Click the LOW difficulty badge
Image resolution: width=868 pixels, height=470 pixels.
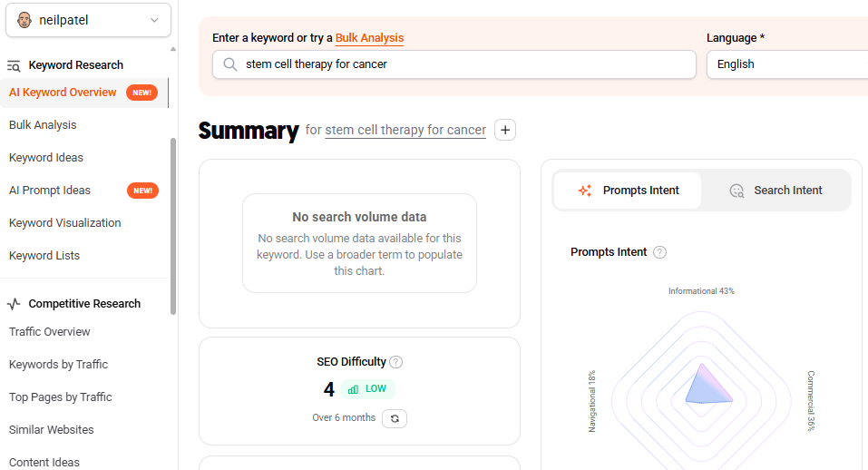pos(367,389)
